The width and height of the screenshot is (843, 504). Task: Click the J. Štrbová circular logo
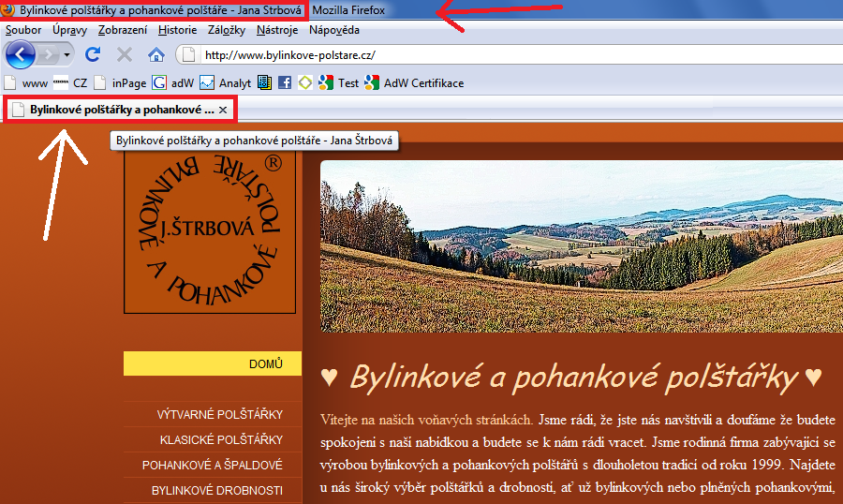tap(210, 230)
